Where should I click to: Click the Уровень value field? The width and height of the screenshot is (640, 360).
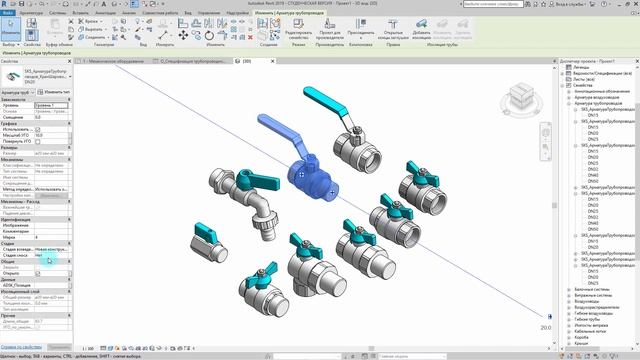(51, 105)
